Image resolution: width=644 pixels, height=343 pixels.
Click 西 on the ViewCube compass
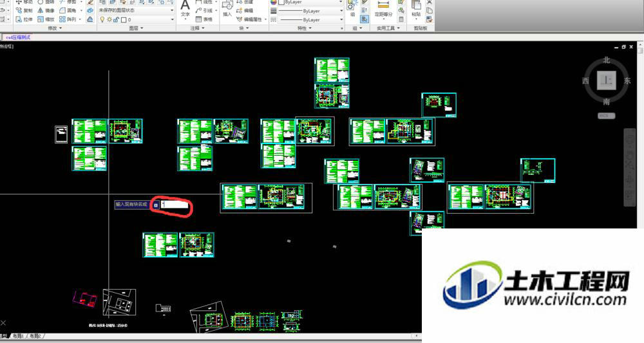pyautogui.click(x=585, y=80)
